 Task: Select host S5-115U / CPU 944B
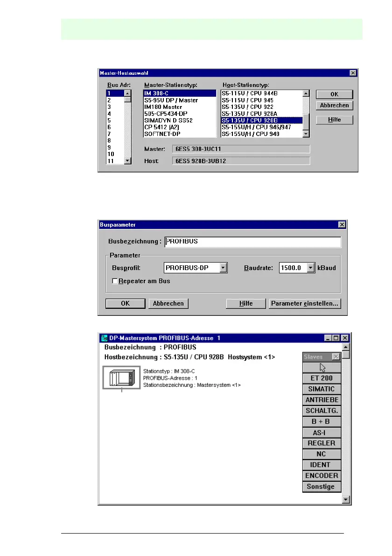[x=262, y=93]
